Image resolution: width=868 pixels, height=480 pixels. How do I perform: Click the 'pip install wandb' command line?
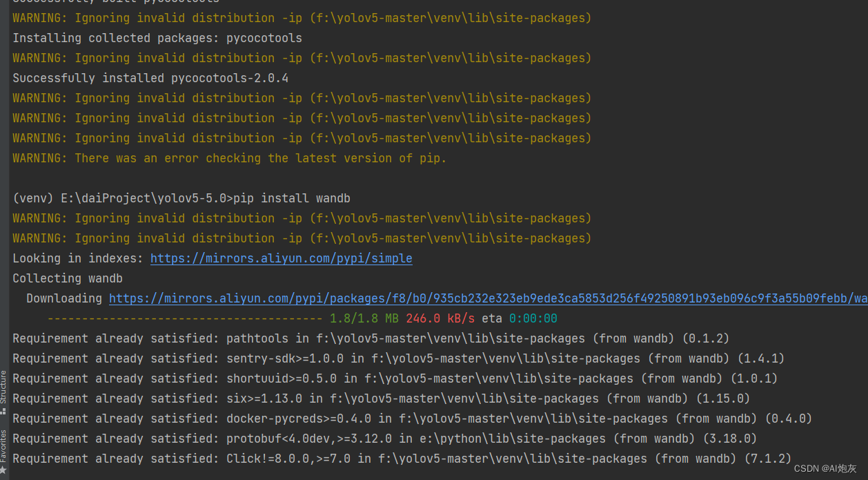[x=181, y=198]
